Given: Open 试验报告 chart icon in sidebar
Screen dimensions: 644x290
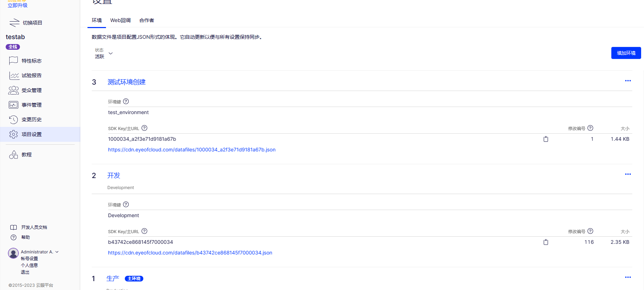Looking at the screenshot, I should pyautogui.click(x=14, y=75).
